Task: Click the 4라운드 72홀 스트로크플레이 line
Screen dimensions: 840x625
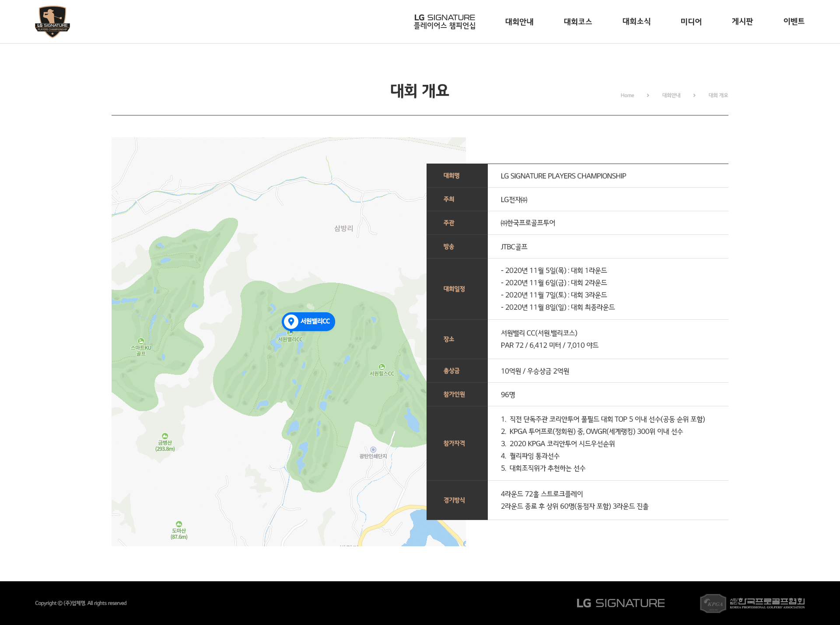Action: 542,494
